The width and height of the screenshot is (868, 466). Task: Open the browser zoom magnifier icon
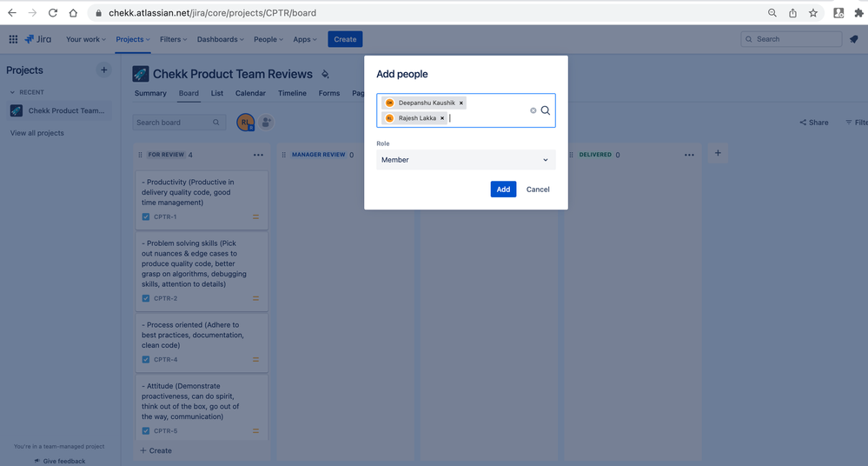772,13
